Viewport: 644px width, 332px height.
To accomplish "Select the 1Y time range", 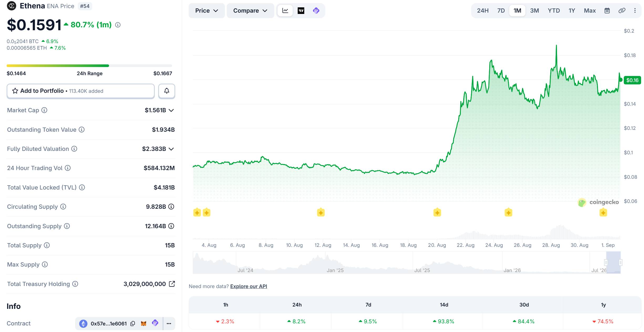I will [572, 11].
